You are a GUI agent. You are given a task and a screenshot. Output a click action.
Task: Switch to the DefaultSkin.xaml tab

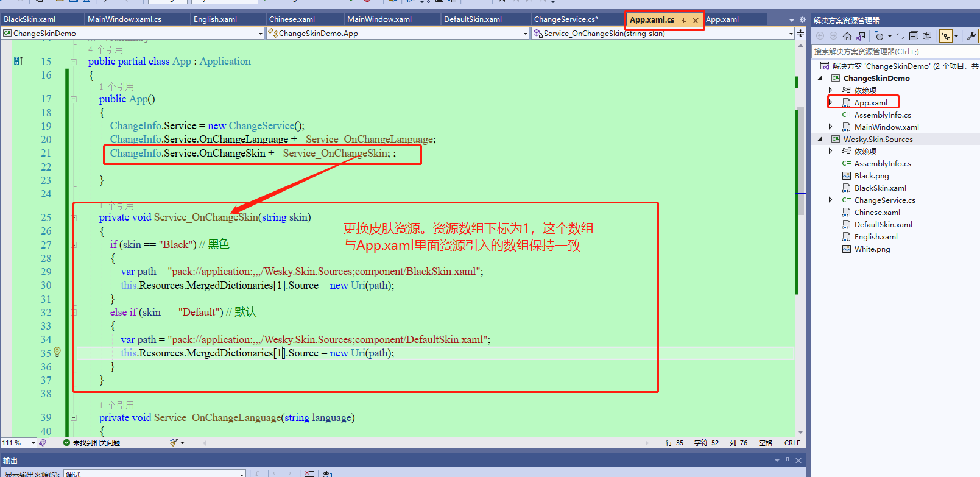(x=485, y=19)
